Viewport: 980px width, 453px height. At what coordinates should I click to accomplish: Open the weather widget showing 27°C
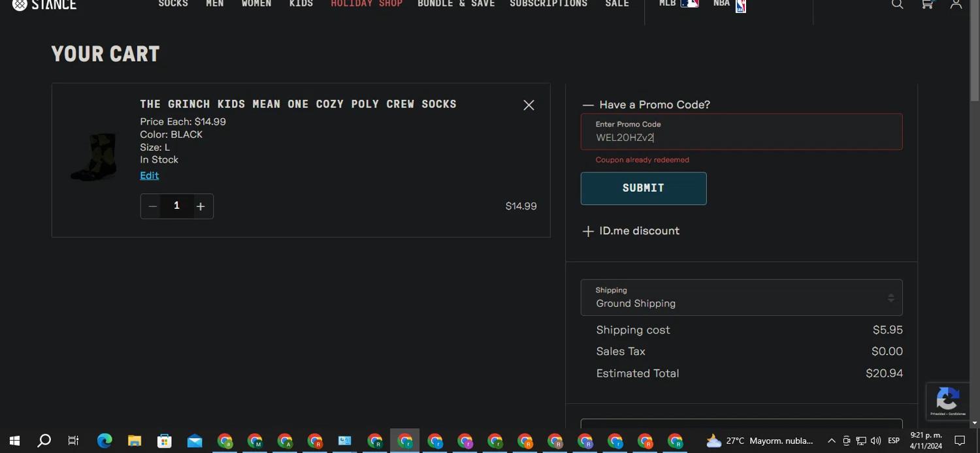[x=760, y=441]
